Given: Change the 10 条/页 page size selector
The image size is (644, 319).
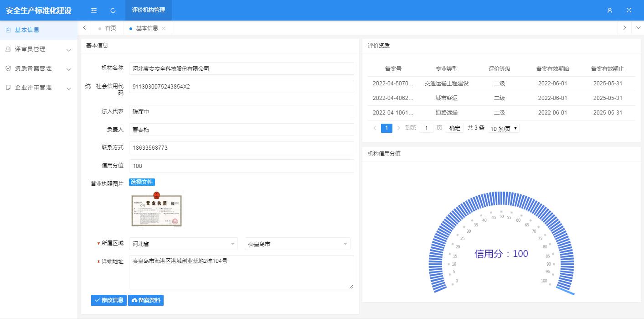Looking at the screenshot, I should (503, 129).
